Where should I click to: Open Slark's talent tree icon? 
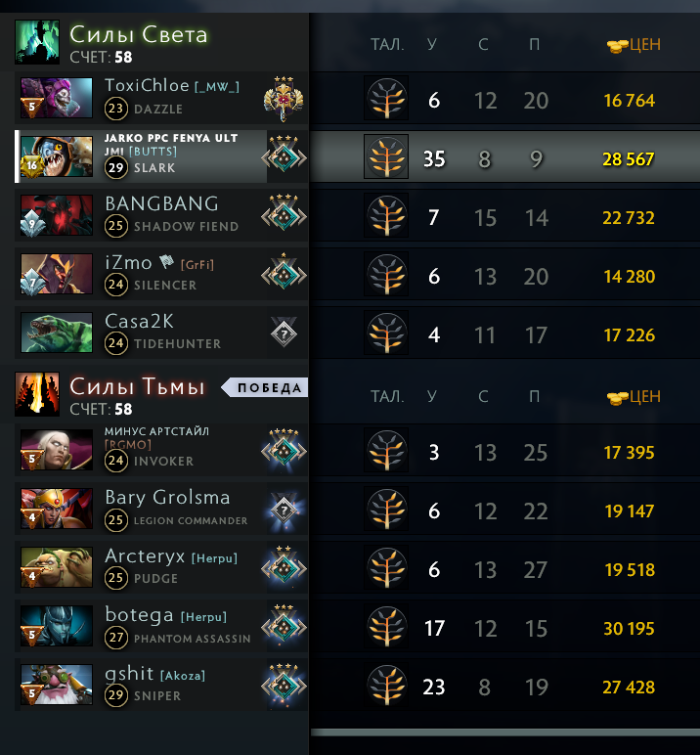point(386,156)
